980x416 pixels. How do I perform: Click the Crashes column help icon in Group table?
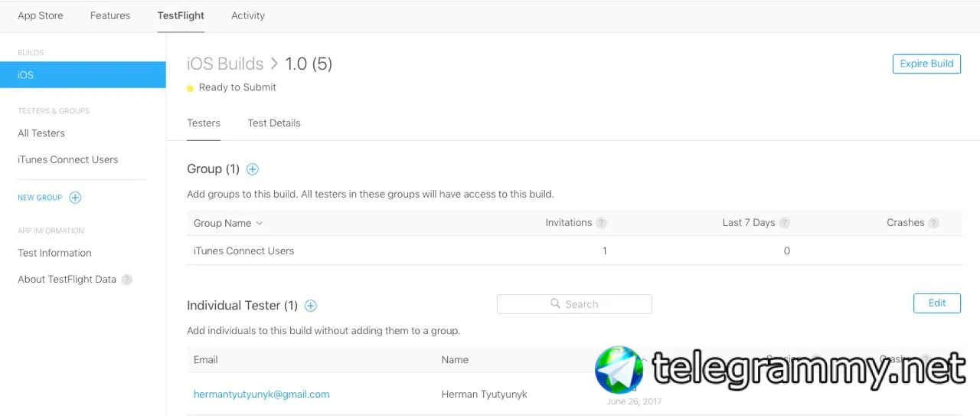(x=933, y=223)
